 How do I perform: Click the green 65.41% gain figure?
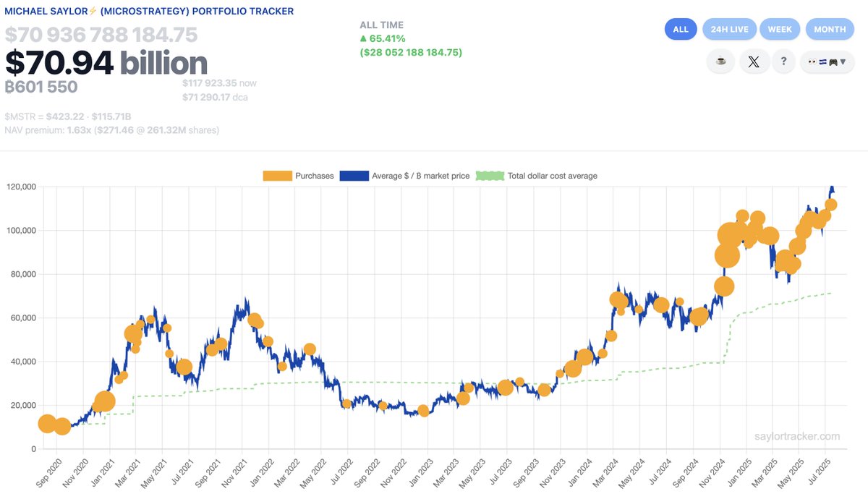click(x=383, y=38)
